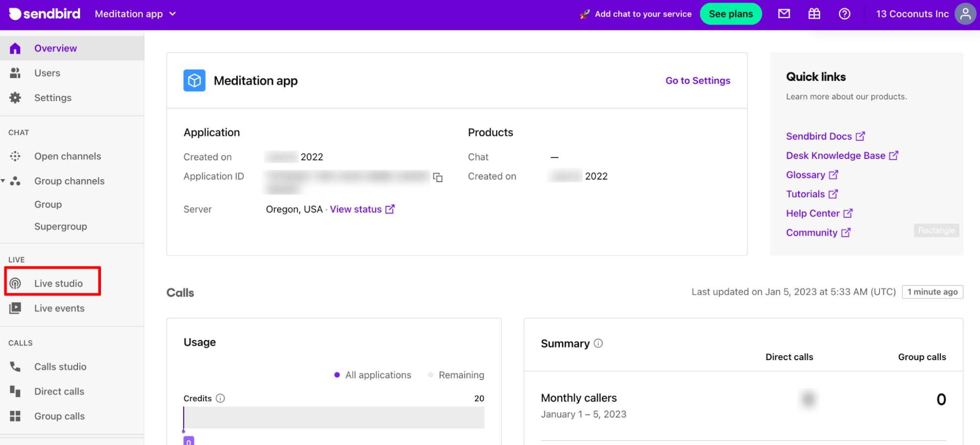Open the user avatar account menu

[x=965, y=14]
